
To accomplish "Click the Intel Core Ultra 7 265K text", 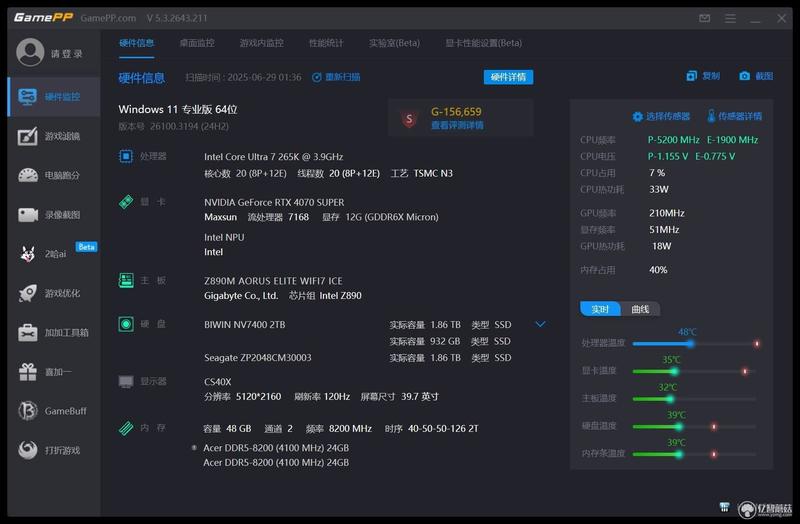I will point(273,157).
